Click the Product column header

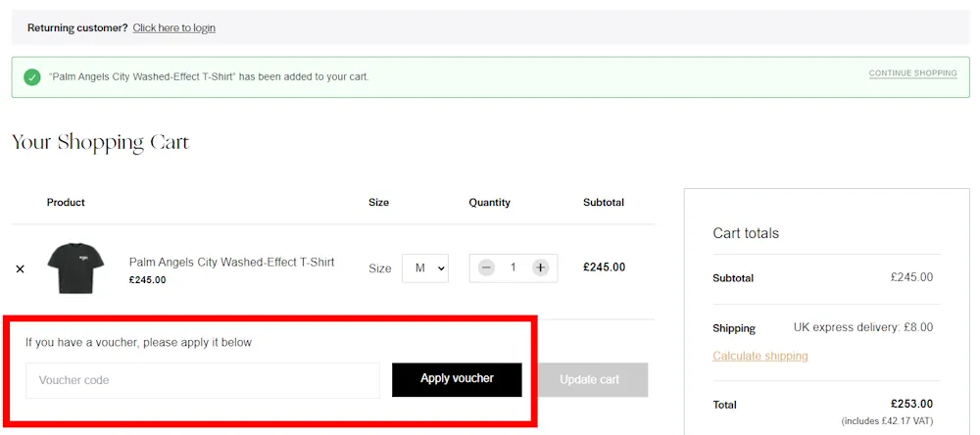tap(66, 203)
